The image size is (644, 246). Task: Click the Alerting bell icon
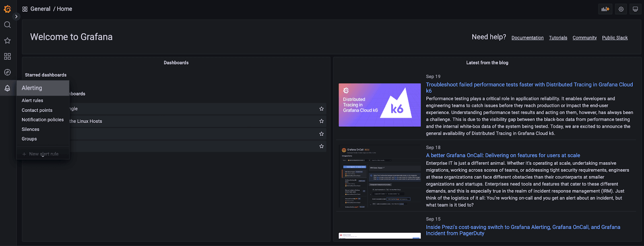click(7, 88)
